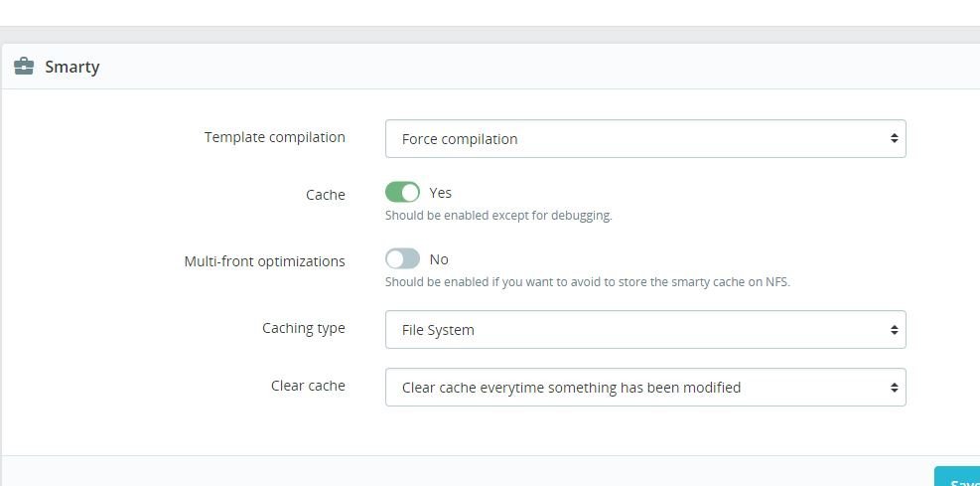Click the File System dropdown arrows
The height and width of the screenshot is (486, 980).
pyautogui.click(x=894, y=330)
